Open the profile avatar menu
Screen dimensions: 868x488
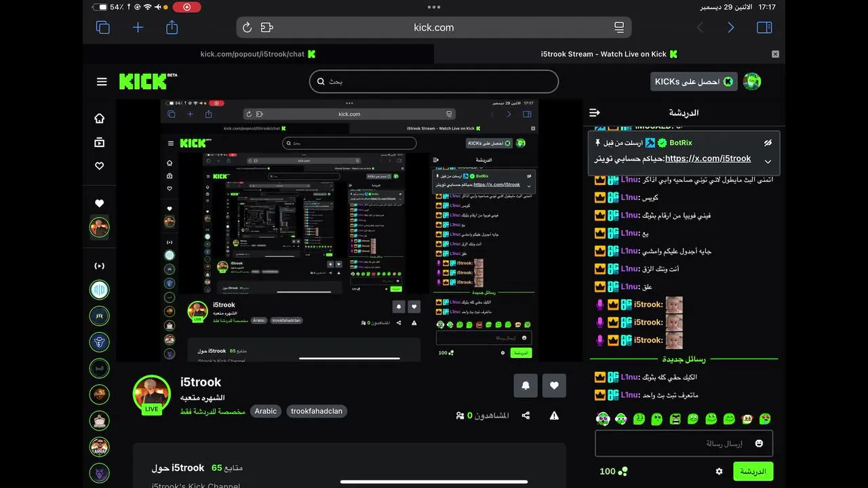pyautogui.click(x=752, y=81)
